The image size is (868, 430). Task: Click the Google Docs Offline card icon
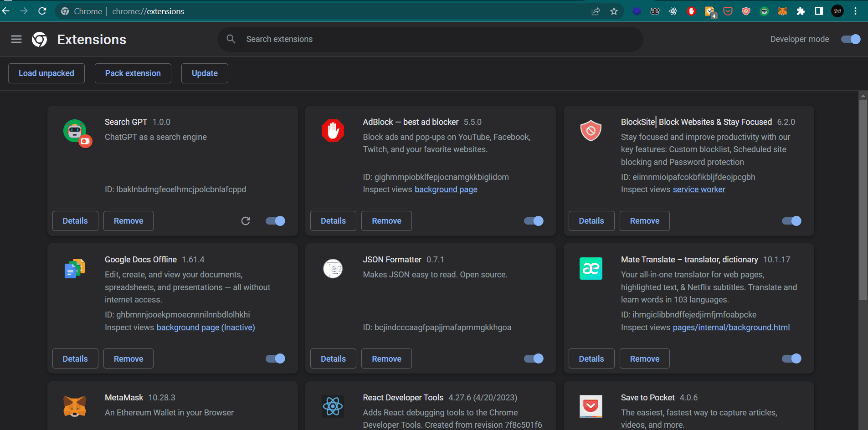click(x=75, y=268)
